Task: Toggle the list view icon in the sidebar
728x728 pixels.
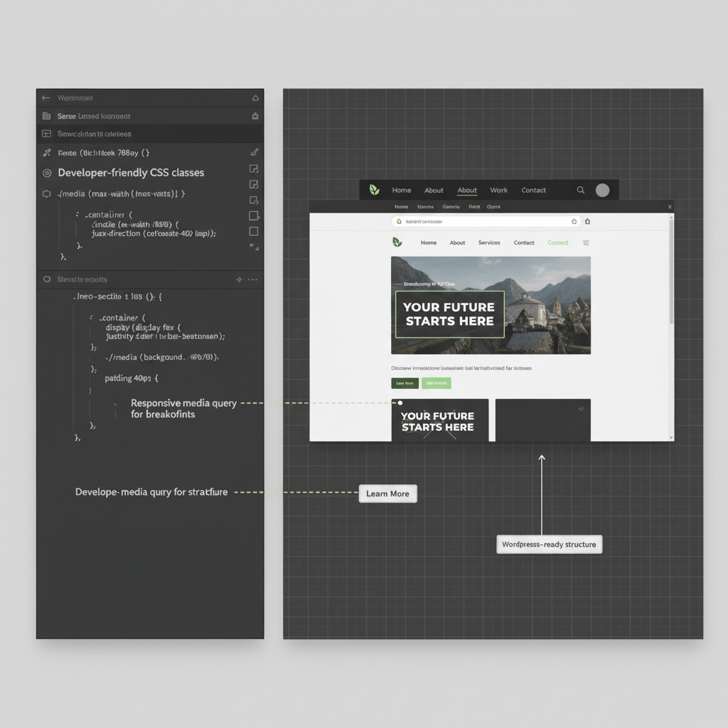Action: tap(45, 115)
